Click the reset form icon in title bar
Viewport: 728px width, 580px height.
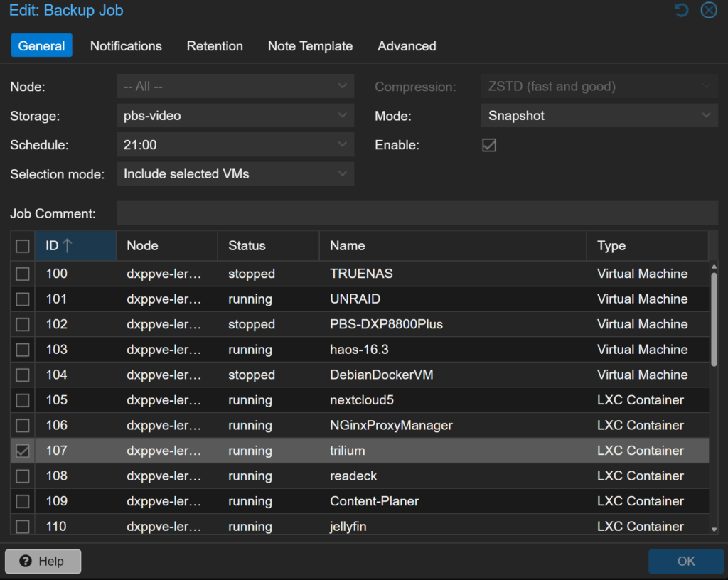681,10
